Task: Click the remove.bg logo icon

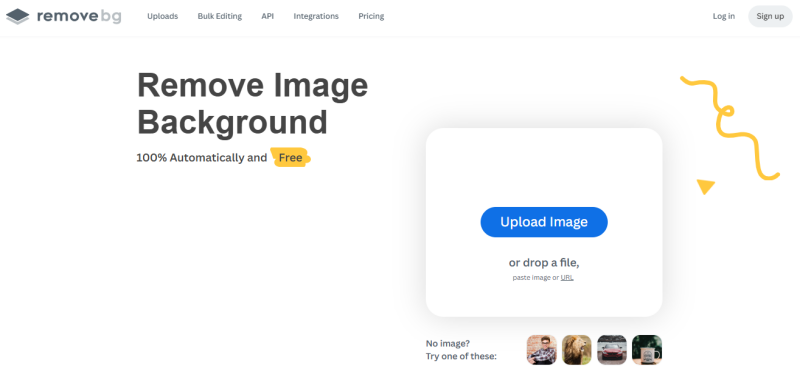Action: click(18, 16)
